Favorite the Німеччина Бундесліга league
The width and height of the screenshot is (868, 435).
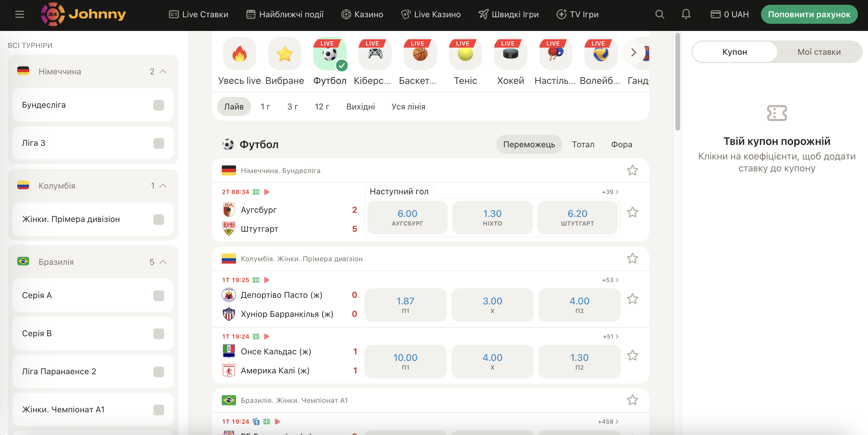point(632,170)
